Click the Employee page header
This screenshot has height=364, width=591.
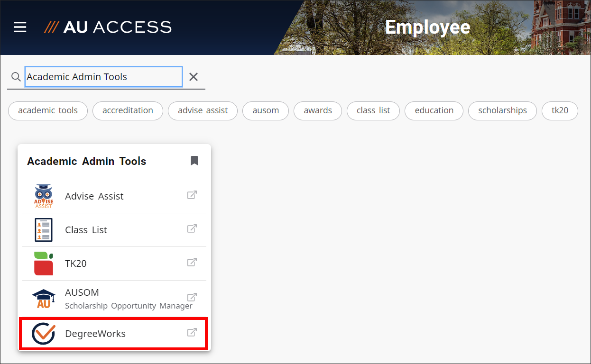click(x=427, y=27)
